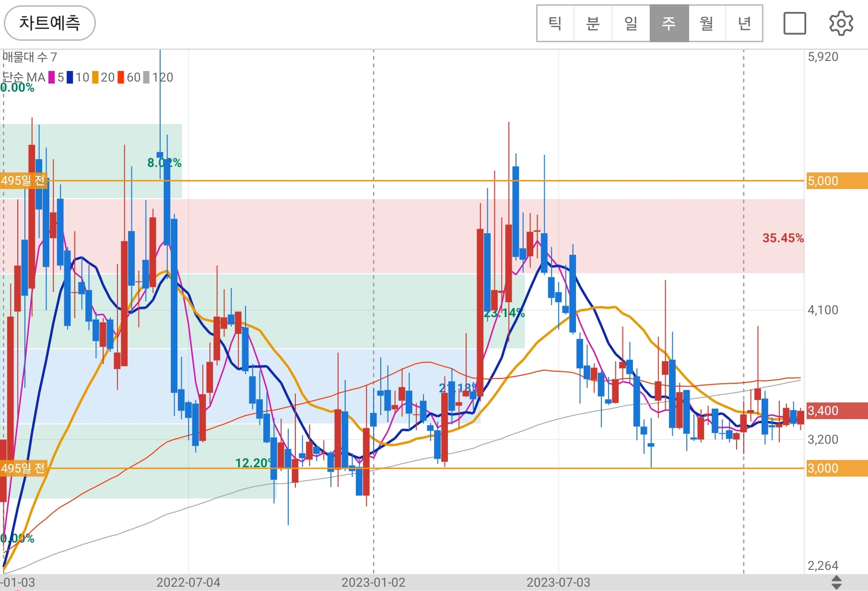
Task: Click the magenta MA 5 color swatch
Action: pos(51,77)
